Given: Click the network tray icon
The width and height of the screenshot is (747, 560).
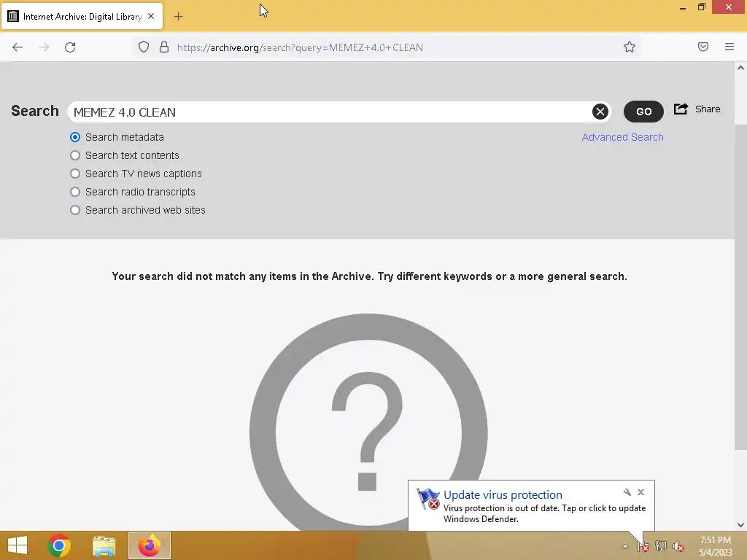Looking at the screenshot, I should tap(661, 546).
